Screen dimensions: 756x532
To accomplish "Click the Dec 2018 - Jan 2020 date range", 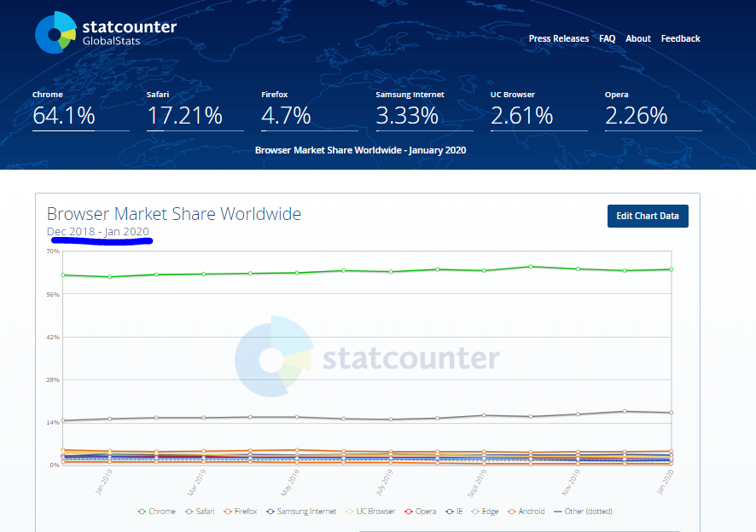I will (x=98, y=232).
